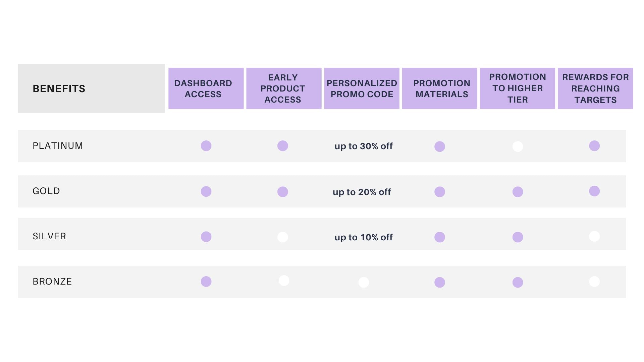The width and height of the screenshot is (644, 362).
Task: Select the Platinum tier label
Action: [x=58, y=146]
